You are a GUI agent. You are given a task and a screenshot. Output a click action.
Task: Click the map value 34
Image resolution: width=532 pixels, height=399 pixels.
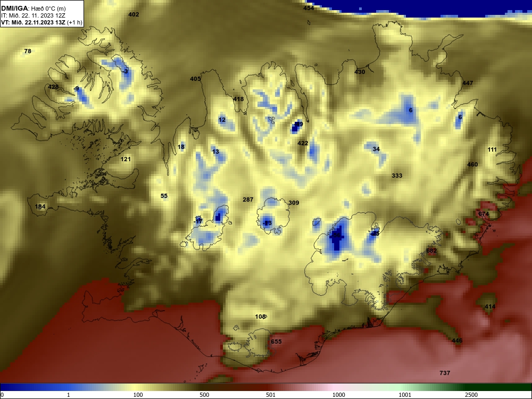point(376,149)
